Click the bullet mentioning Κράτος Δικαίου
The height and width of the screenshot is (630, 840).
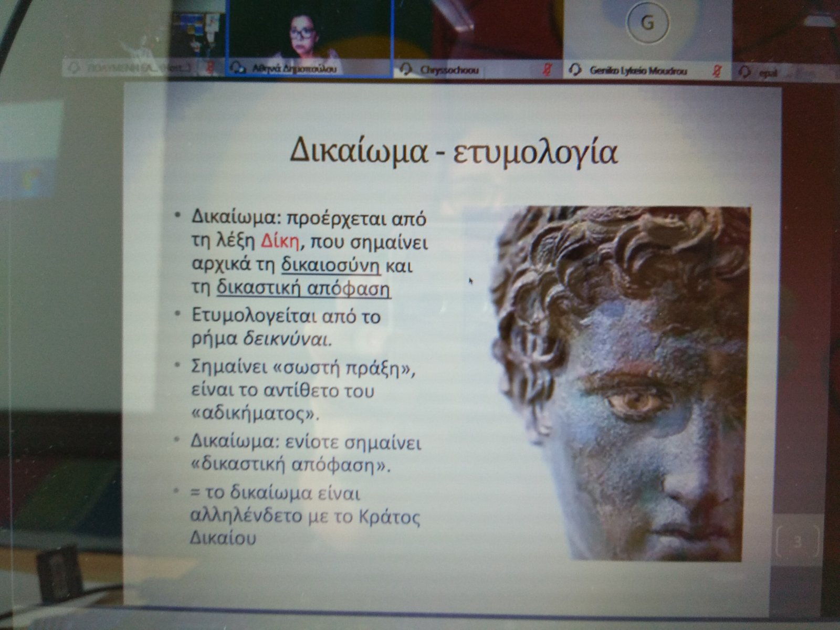pos(304,517)
